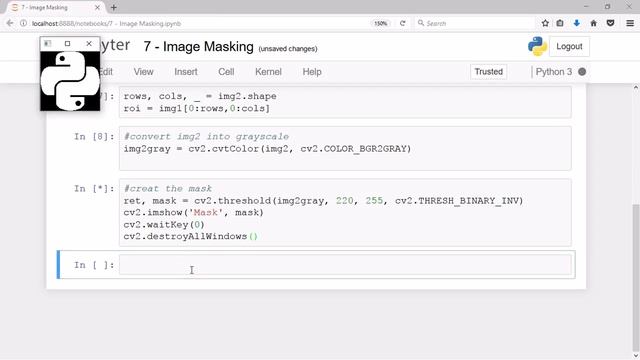Click the cv2.destroyAllWindows() line
The width and height of the screenshot is (640, 360).
pyautogui.click(x=191, y=236)
